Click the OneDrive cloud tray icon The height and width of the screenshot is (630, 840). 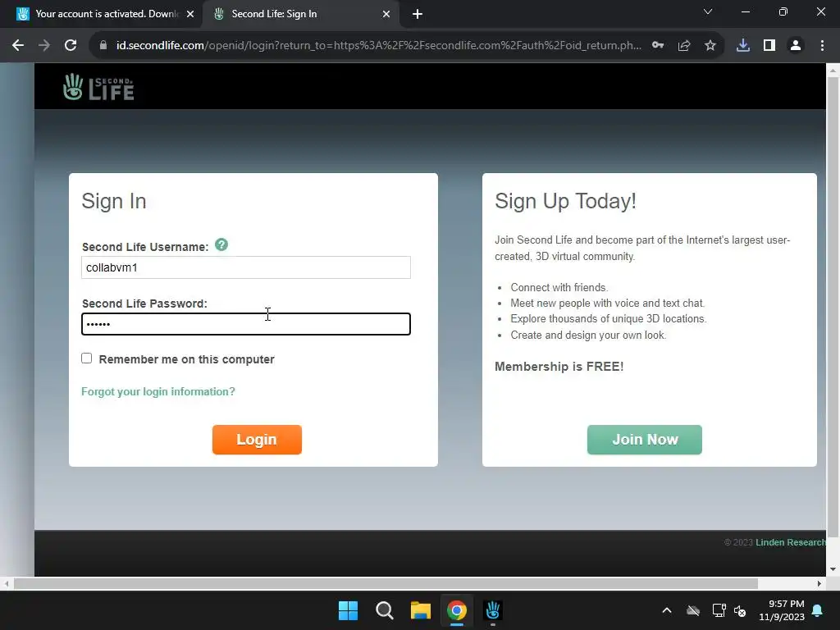pyautogui.click(x=693, y=610)
